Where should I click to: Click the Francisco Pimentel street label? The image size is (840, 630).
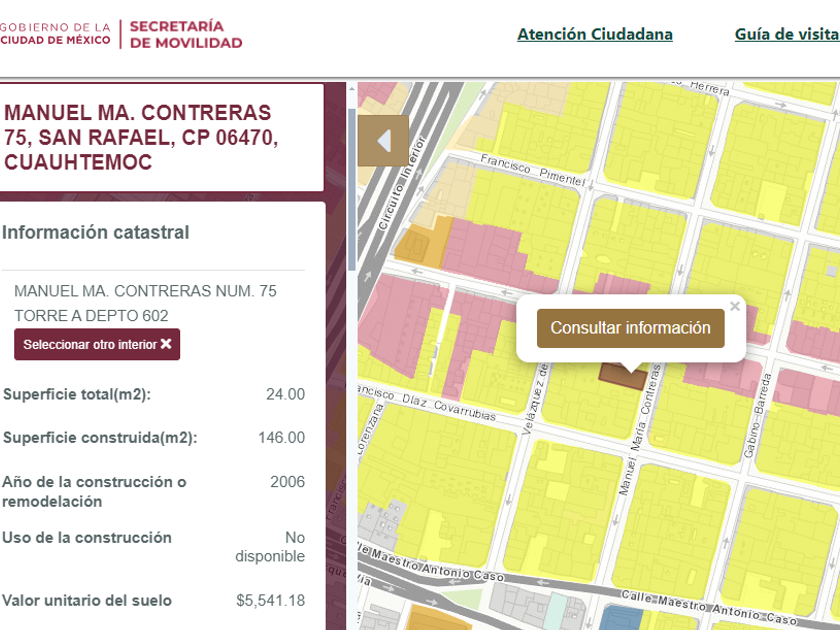coord(532,170)
